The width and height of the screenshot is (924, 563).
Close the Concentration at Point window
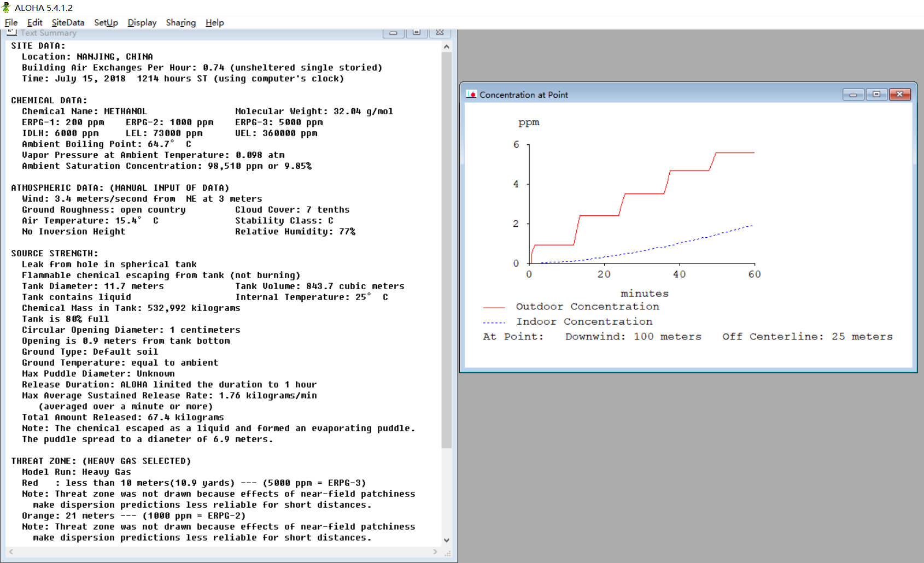900,95
